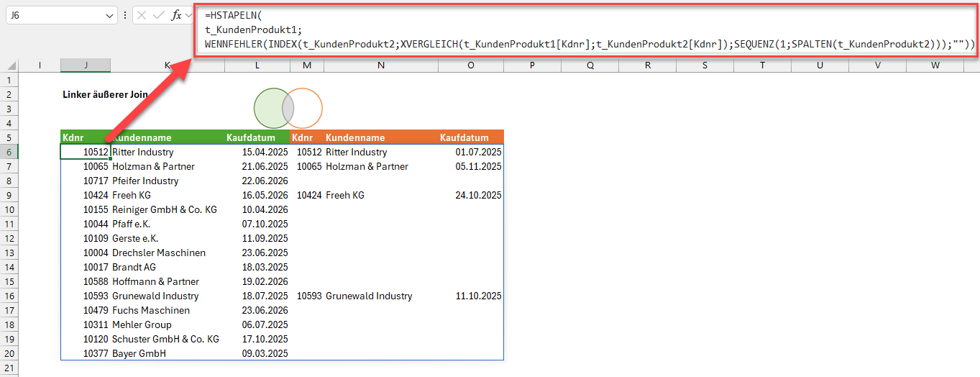Select column W header
The width and height of the screenshot is (980, 377).
935,65
